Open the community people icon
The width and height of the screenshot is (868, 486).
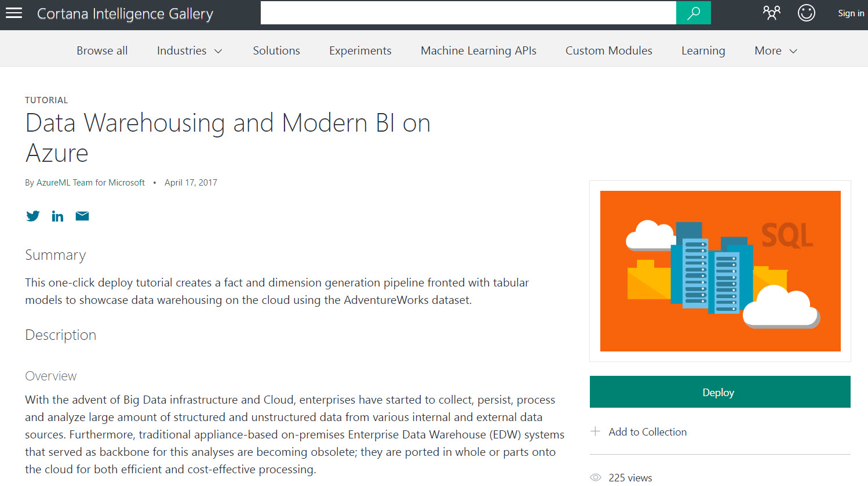point(772,13)
